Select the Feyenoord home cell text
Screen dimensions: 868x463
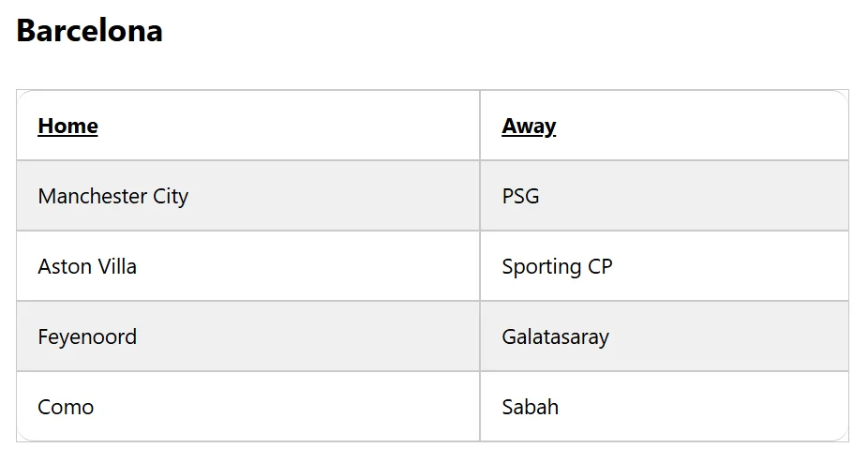(87, 337)
